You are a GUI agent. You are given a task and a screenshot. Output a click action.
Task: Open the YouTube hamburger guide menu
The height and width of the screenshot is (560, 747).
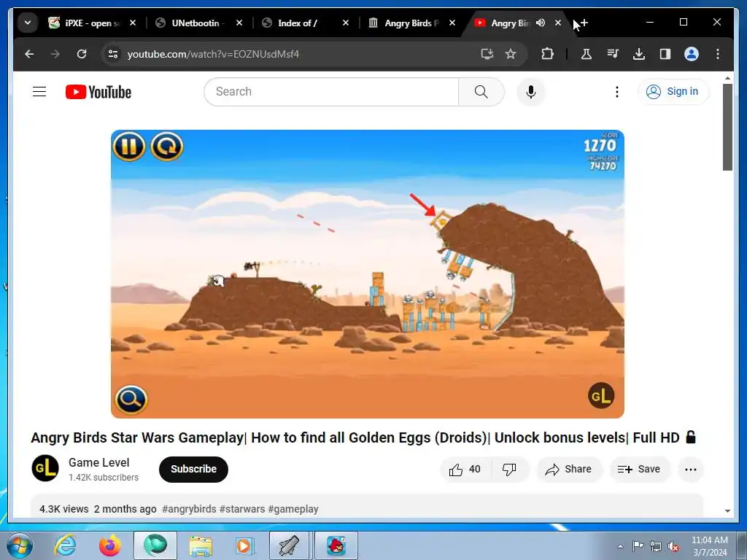(39, 91)
